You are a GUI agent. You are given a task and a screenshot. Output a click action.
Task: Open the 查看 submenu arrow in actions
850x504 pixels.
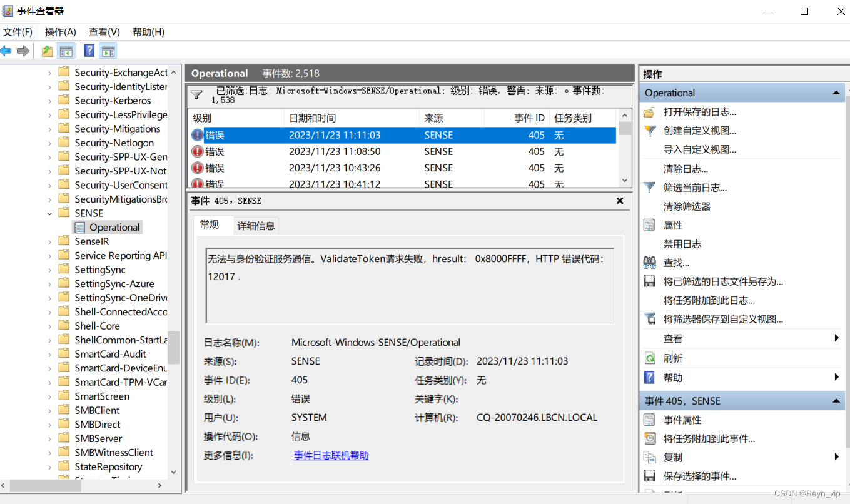pos(837,338)
